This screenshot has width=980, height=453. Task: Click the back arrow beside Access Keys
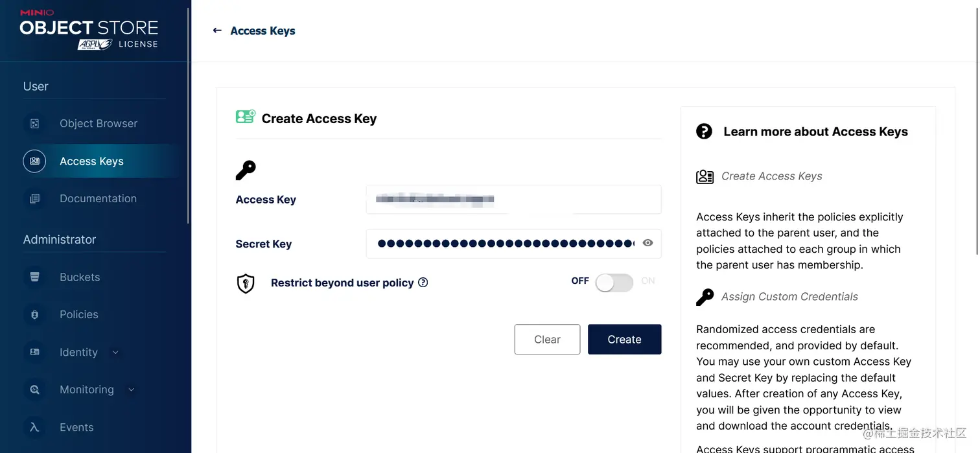[217, 30]
